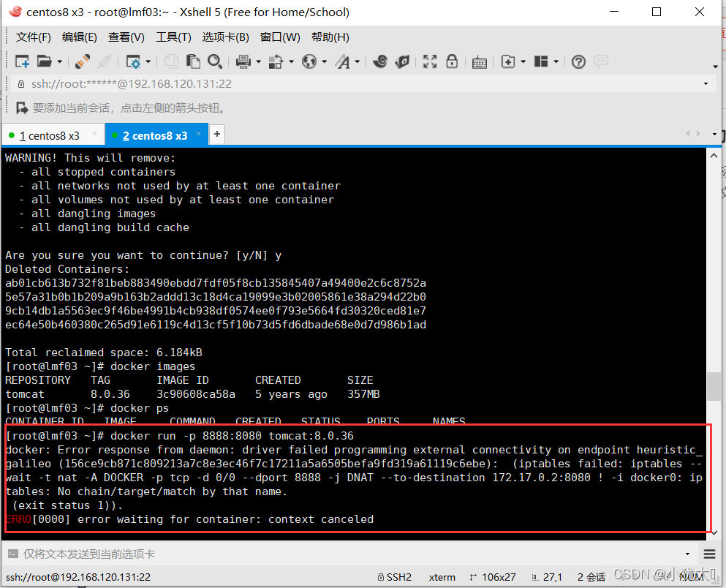Screen dimensions: 726x588
Task: Open the address bar history dropdown
Action: 706,84
